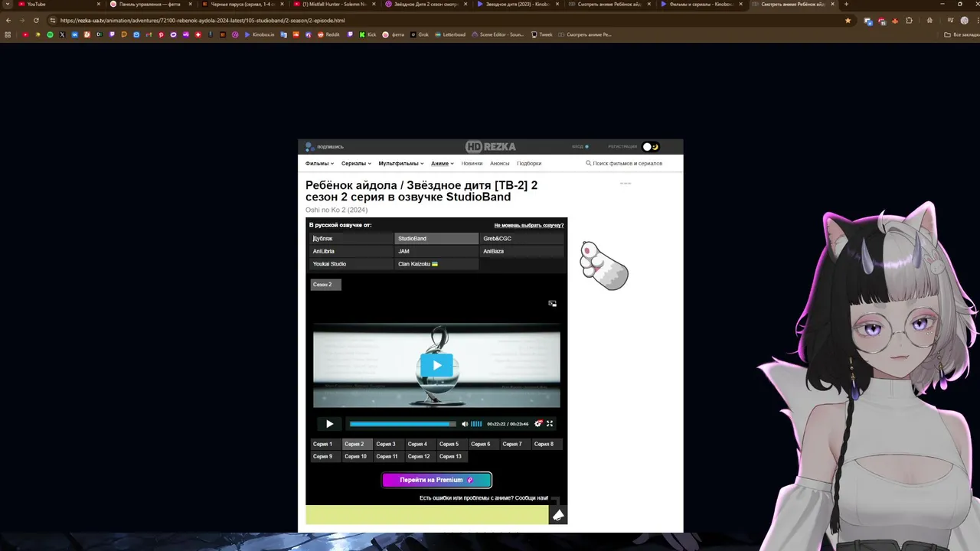Screen dimensions: 980x551
Task: Click the small play button in player bar
Action: point(329,424)
